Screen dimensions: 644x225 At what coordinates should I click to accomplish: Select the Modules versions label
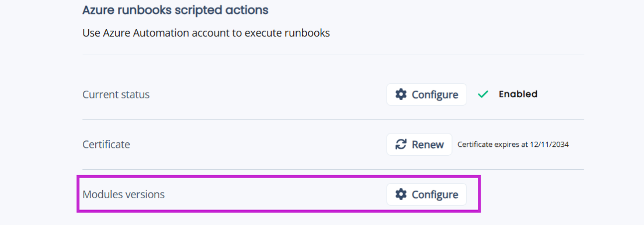pyautogui.click(x=124, y=195)
